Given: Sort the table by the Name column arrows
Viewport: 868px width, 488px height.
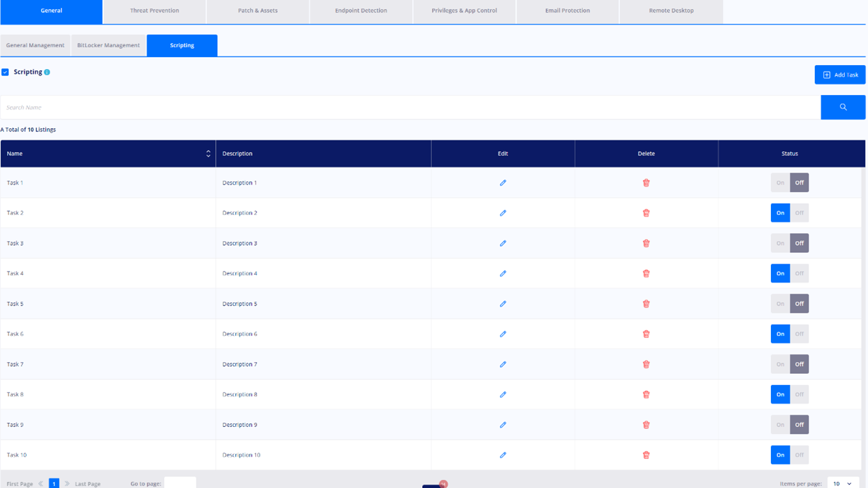Looking at the screenshot, I should (x=208, y=153).
